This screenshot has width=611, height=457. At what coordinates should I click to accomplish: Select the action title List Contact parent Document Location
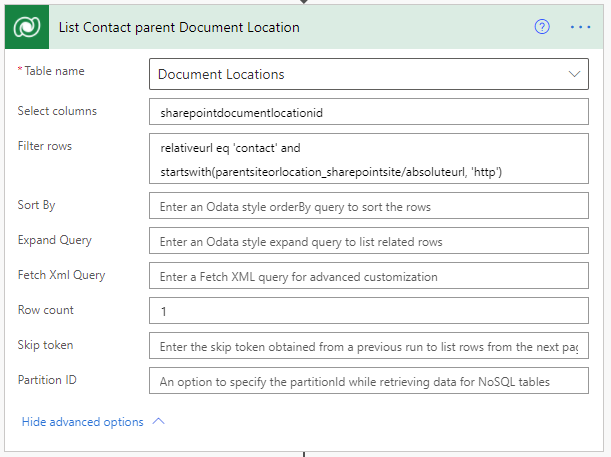[179, 27]
